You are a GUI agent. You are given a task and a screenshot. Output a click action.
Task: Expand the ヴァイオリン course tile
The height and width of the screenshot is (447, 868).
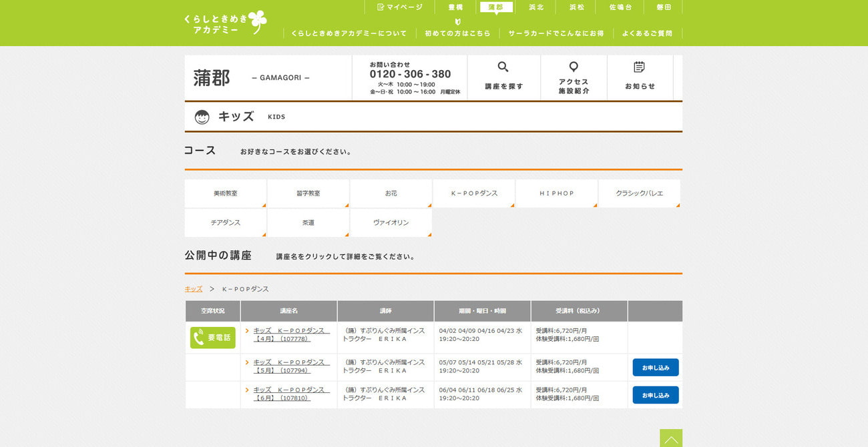(391, 223)
